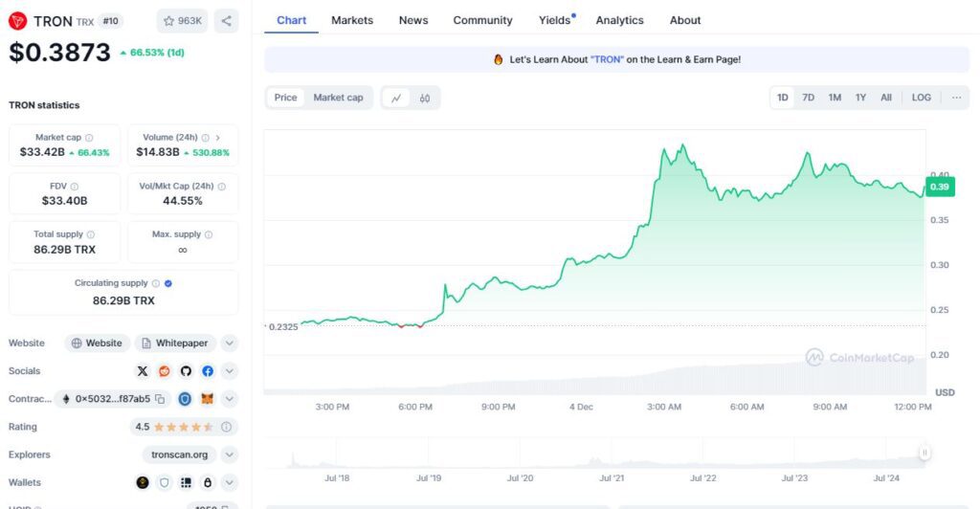Image resolution: width=980 pixels, height=509 pixels.
Task: Click the history range slider handle
Action: pyautogui.click(x=924, y=453)
